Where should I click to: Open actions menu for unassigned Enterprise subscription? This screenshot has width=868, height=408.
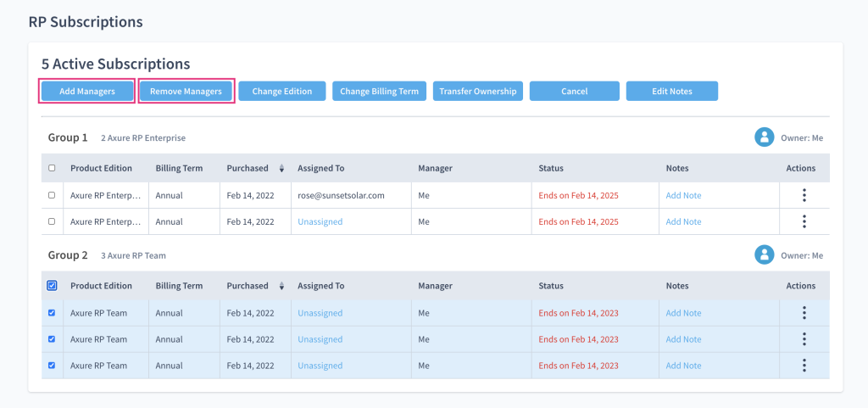tap(804, 221)
